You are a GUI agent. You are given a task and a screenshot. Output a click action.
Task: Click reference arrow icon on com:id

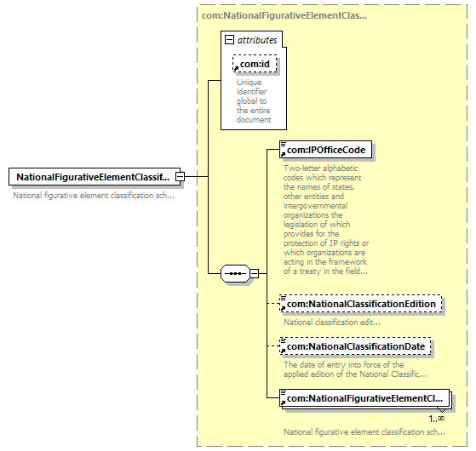click(x=236, y=69)
